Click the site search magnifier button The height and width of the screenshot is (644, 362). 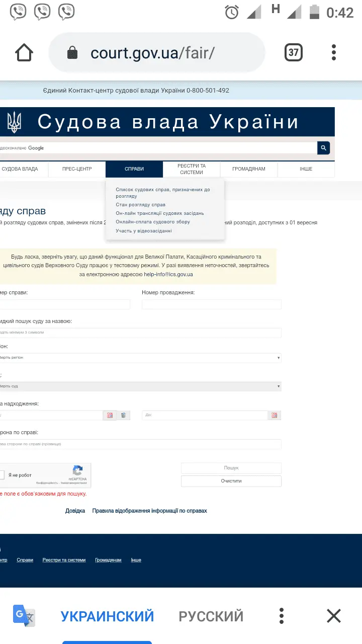coord(323,148)
